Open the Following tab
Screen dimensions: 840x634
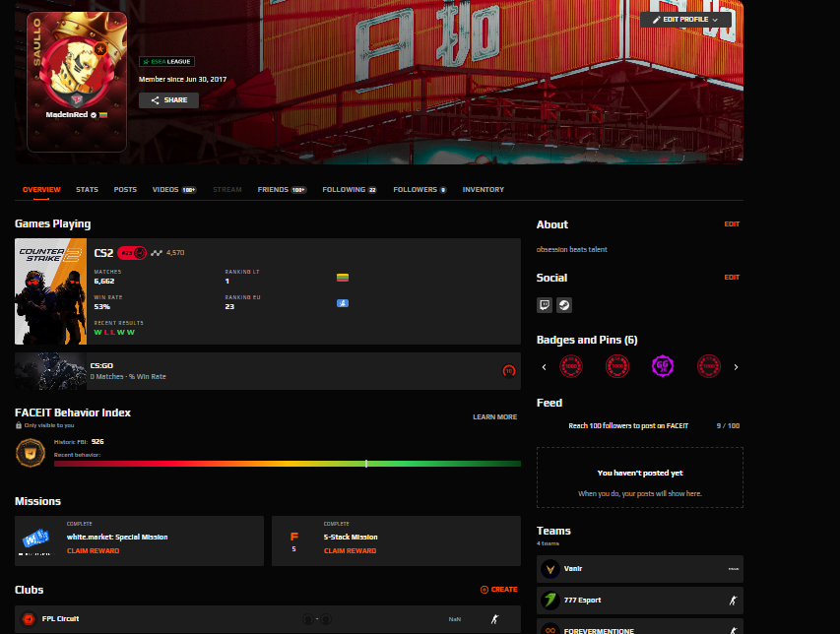pos(350,190)
